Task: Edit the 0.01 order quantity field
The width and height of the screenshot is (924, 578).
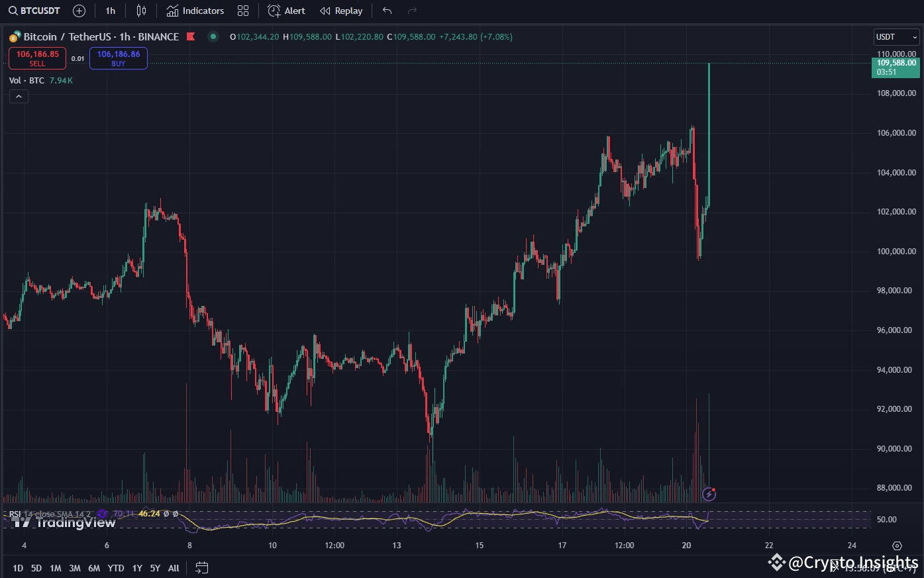Action: tap(77, 58)
